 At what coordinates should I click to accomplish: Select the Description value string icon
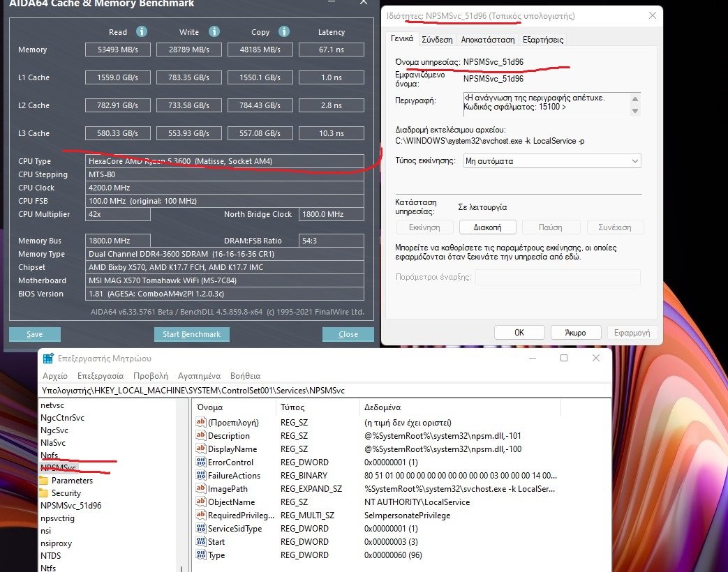click(200, 435)
